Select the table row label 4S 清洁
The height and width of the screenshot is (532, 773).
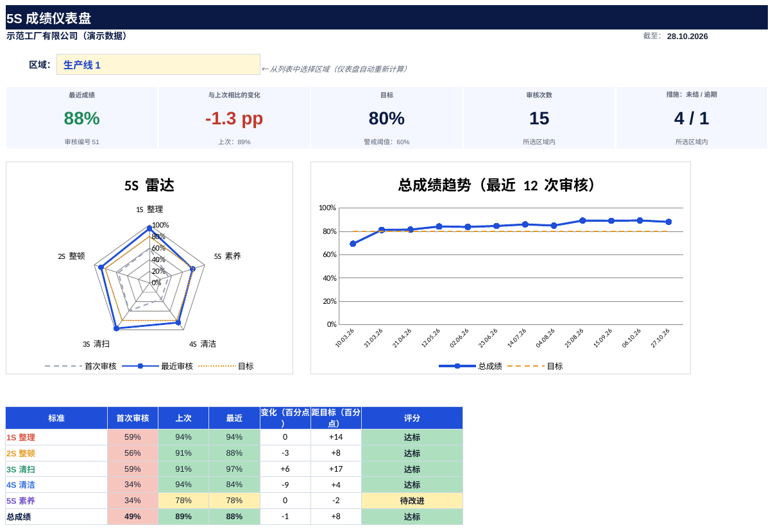pyautogui.click(x=21, y=485)
